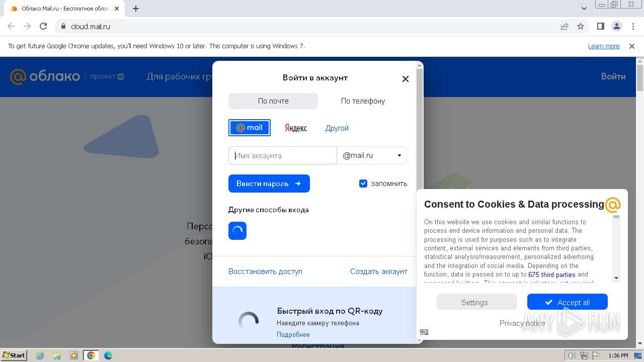Click the Облако Mail.ru browser tab
644x362 pixels.
pos(65,9)
